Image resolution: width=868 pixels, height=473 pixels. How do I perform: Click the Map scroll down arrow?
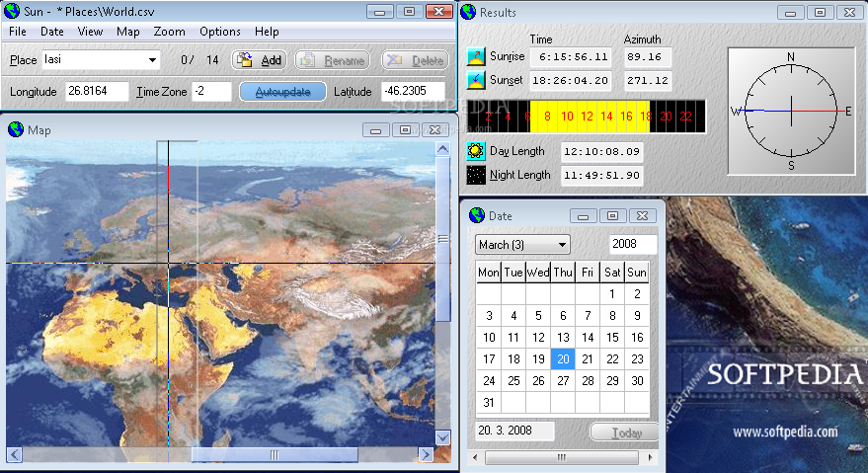pos(442,437)
